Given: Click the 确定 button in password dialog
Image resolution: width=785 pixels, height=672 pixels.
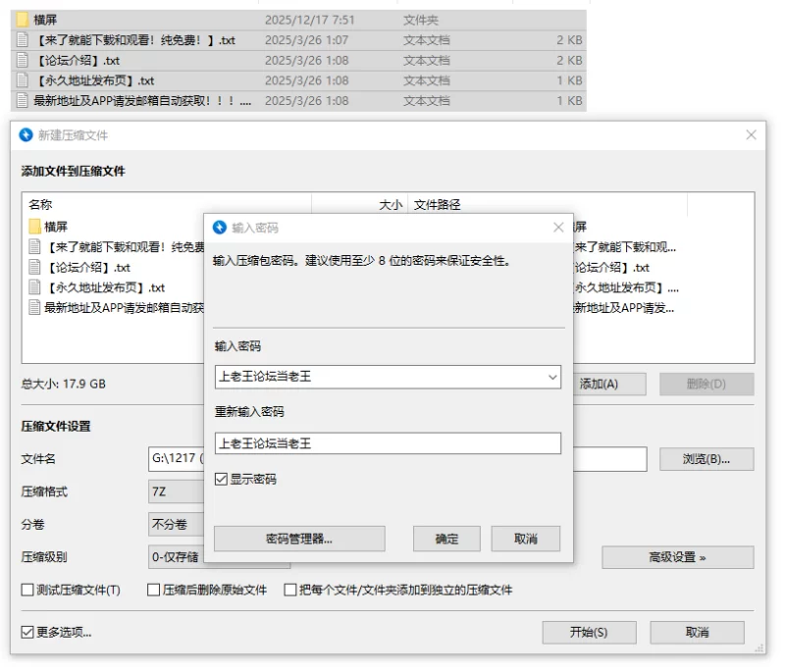Looking at the screenshot, I should [446, 539].
